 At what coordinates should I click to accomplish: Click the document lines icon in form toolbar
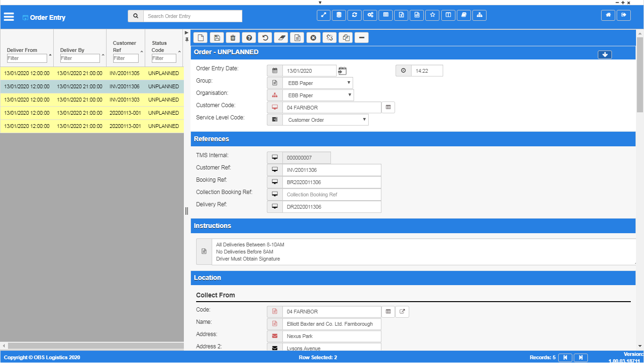tap(297, 38)
